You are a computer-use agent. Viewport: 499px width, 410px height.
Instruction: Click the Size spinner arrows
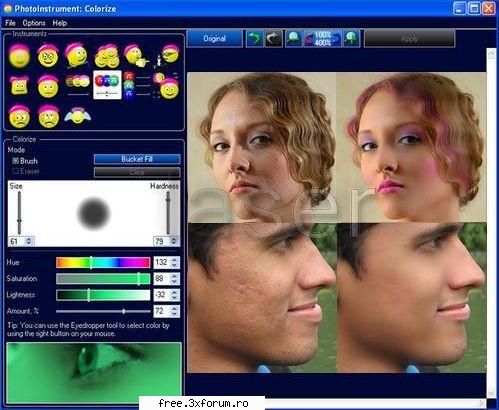coord(29,241)
